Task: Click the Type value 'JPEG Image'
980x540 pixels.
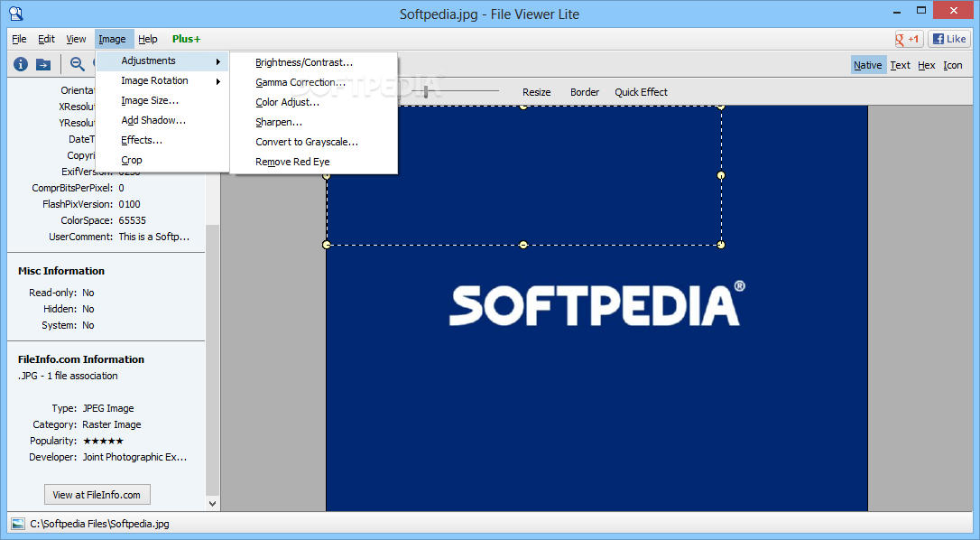Action: tap(108, 408)
